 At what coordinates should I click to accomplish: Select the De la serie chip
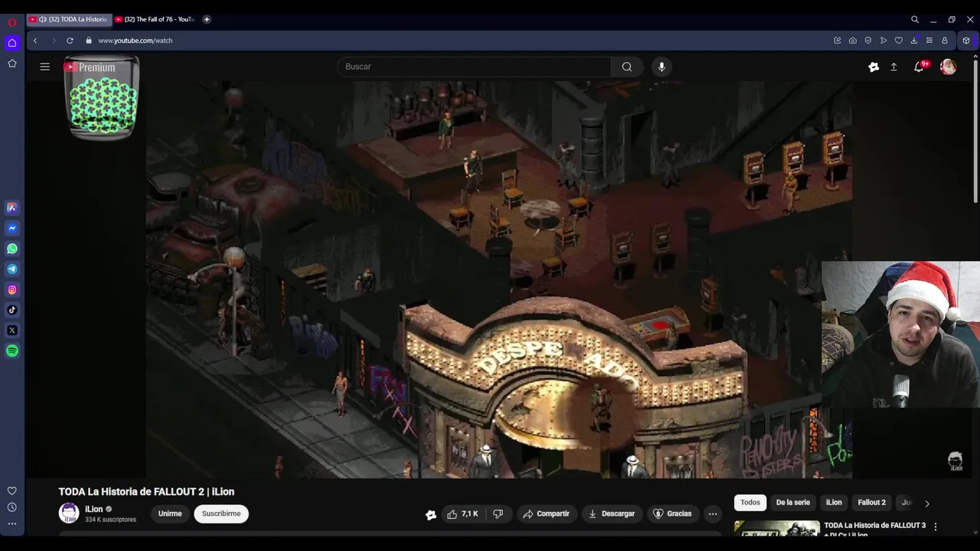pyautogui.click(x=792, y=503)
